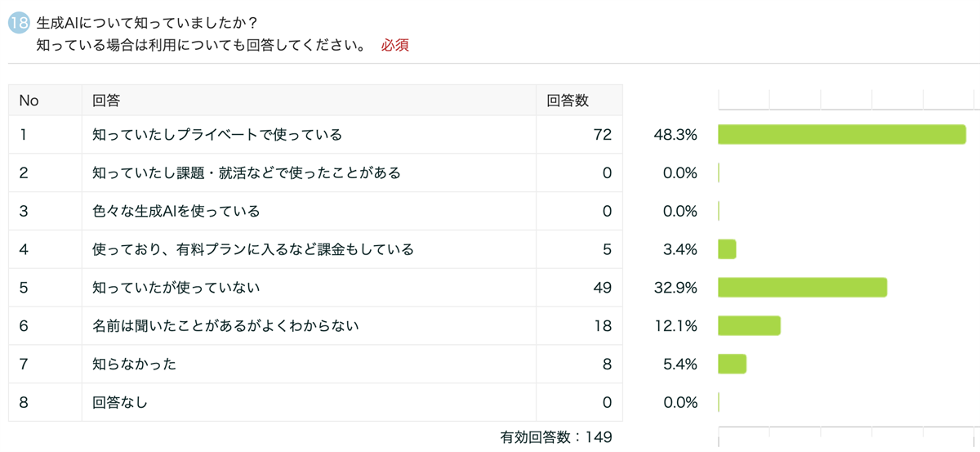Click the 知らなかった answer row
This screenshot has height=452, width=980.
coord(134,364)
